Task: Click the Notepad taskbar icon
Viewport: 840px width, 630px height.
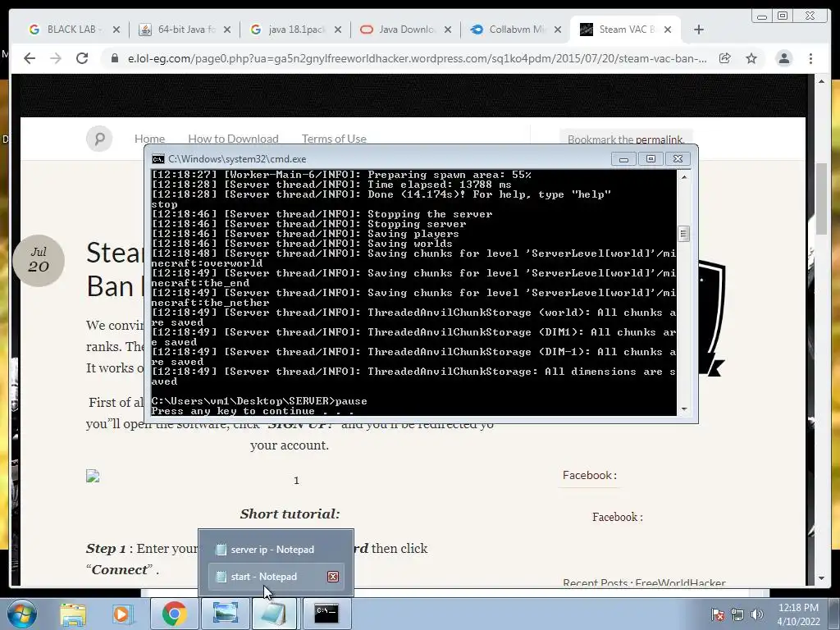Action: click(274, 614)
